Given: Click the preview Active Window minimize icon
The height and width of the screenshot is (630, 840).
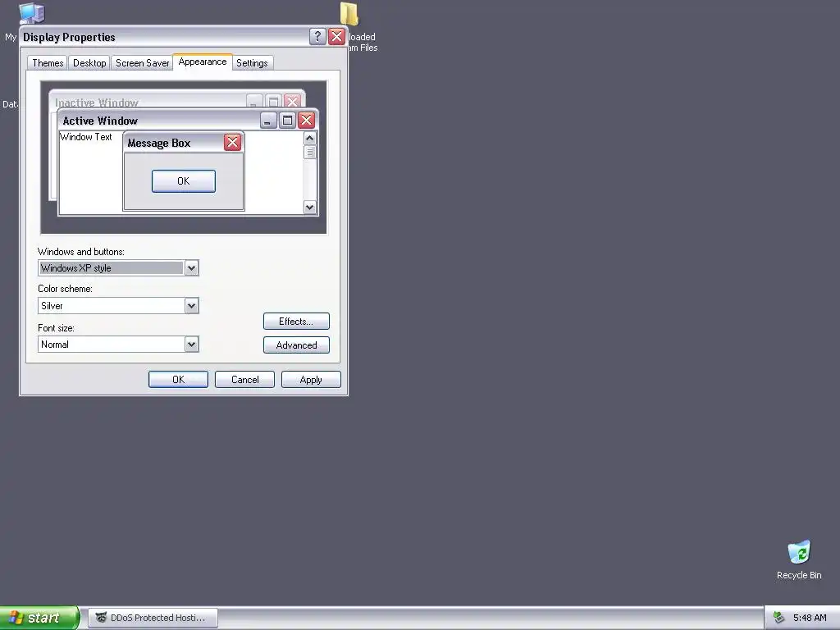Looking at the screenshot, I should 268,120.
